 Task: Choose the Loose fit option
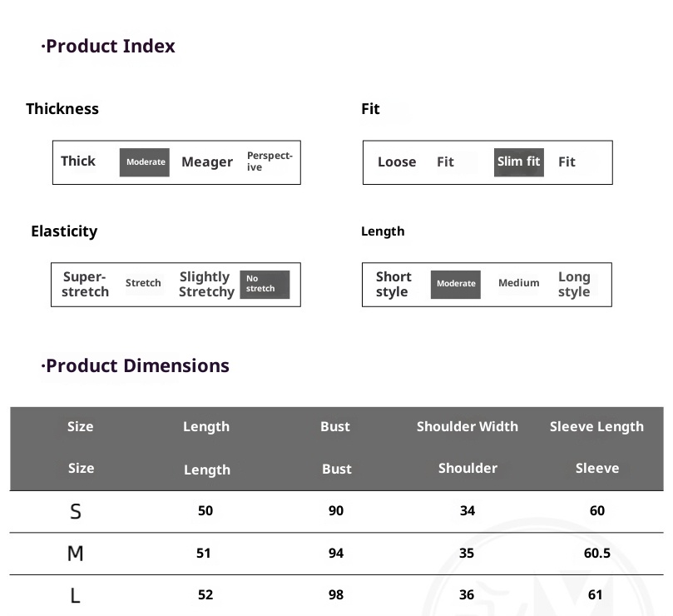(x=397, y=162)
